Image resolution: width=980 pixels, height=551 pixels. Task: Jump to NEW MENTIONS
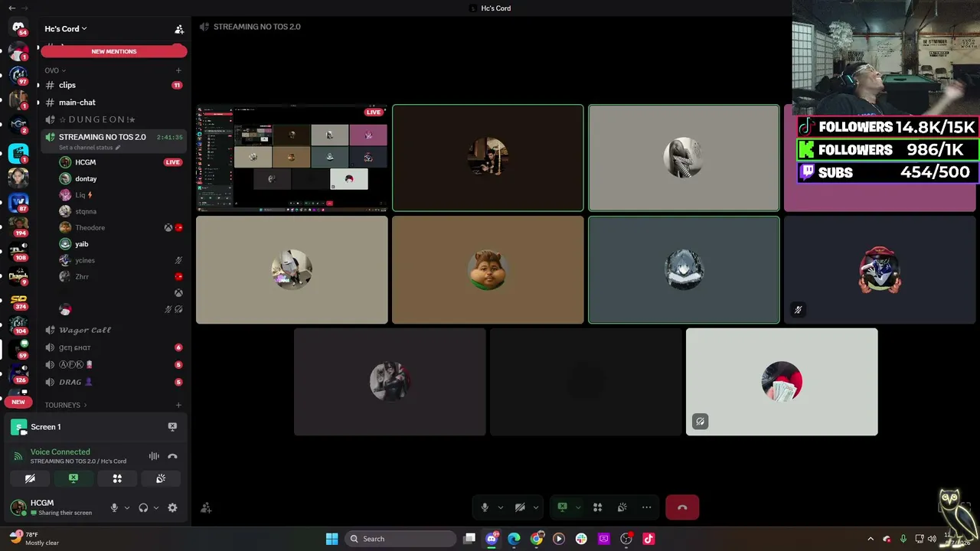point(114,51)
